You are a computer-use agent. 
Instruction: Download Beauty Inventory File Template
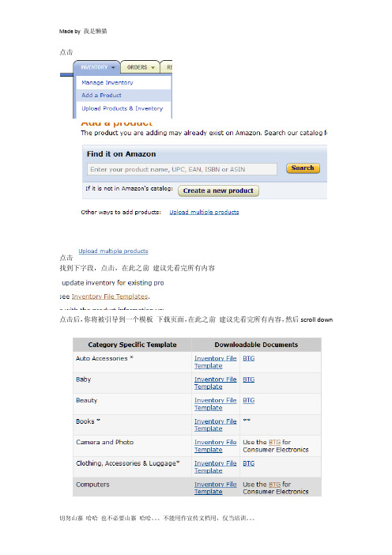click(x=215, y=404)
